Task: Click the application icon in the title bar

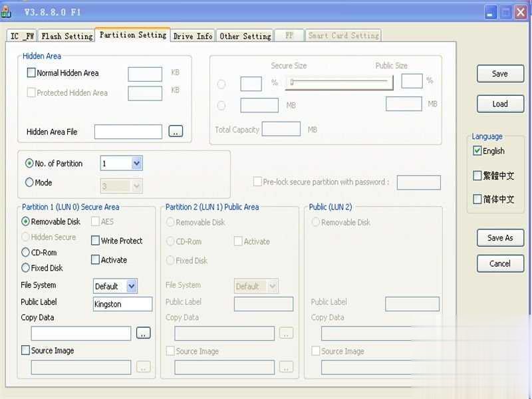Action: pyautogui.click(x=6, y=12)
